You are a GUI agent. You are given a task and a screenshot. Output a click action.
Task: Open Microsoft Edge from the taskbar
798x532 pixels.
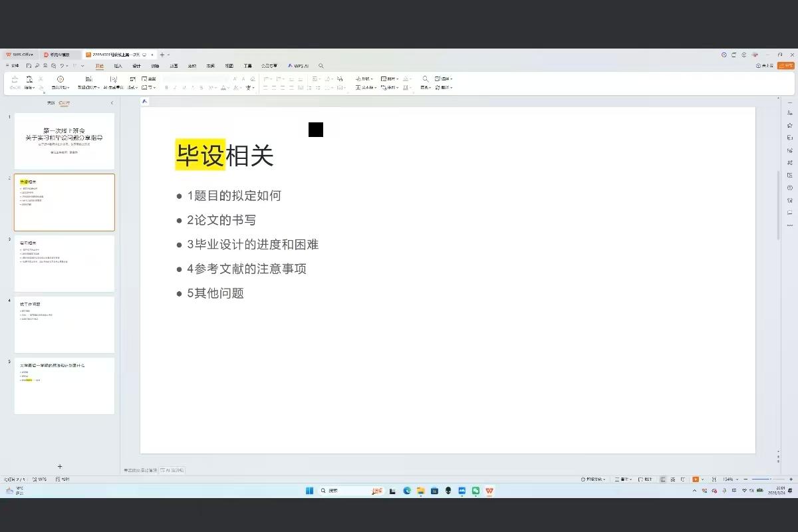pyautogui.click(x=407, y=491)
